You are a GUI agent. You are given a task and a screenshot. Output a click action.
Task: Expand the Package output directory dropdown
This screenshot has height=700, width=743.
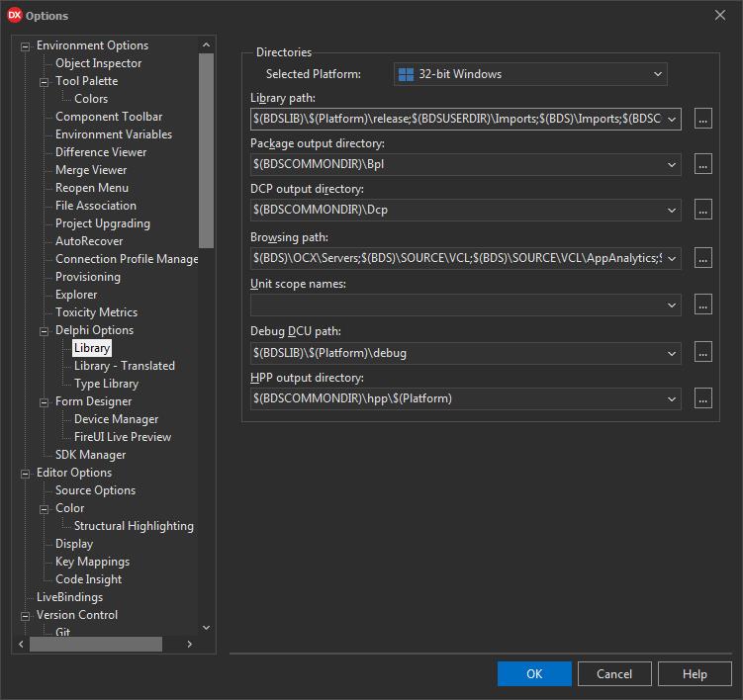[x=672, y=165]
